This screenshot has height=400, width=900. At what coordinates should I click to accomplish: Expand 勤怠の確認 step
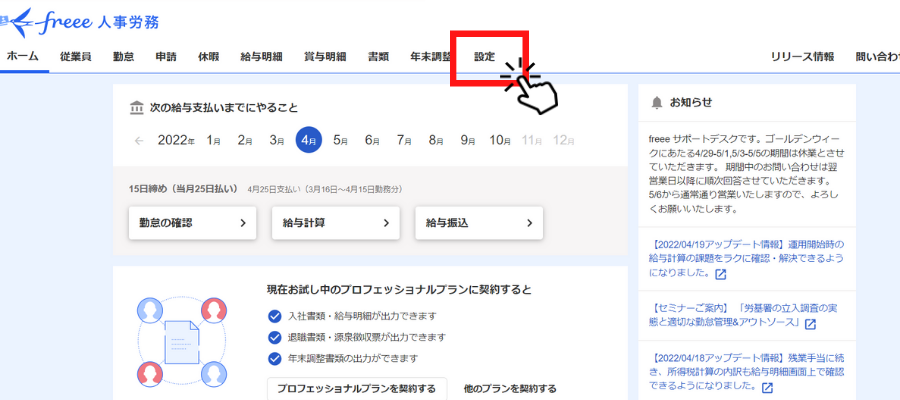tap(193, 223)
